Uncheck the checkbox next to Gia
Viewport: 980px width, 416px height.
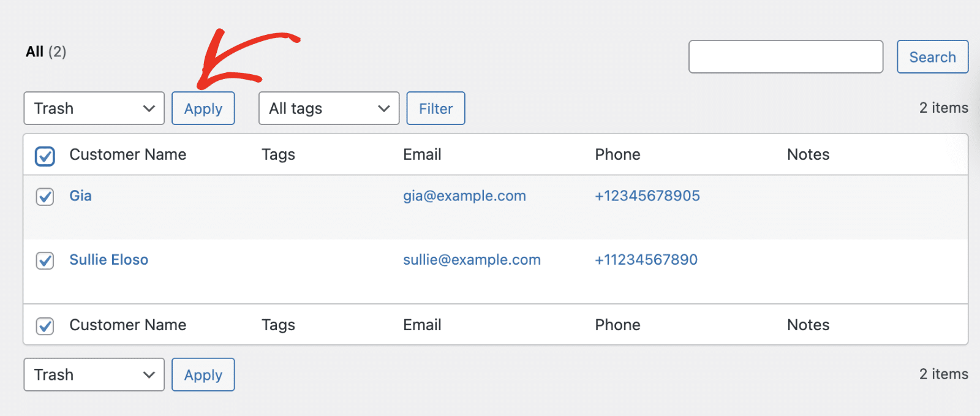tap(45, 197)
